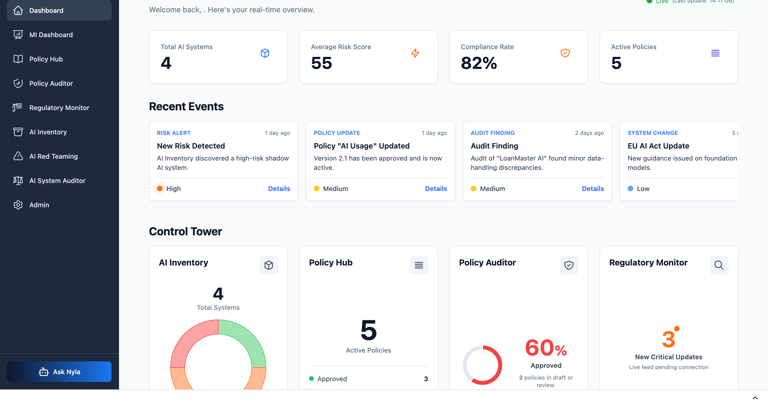Click the lightning icon in Average Risk Score
The height and width of the screenshot is (406, 768).
(415, 53)
